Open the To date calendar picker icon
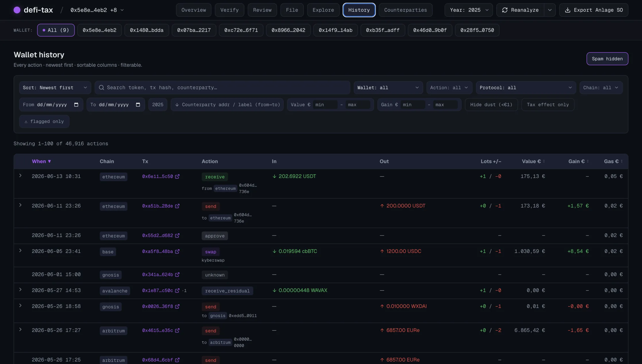642x364 pixels. coord(138,105)
